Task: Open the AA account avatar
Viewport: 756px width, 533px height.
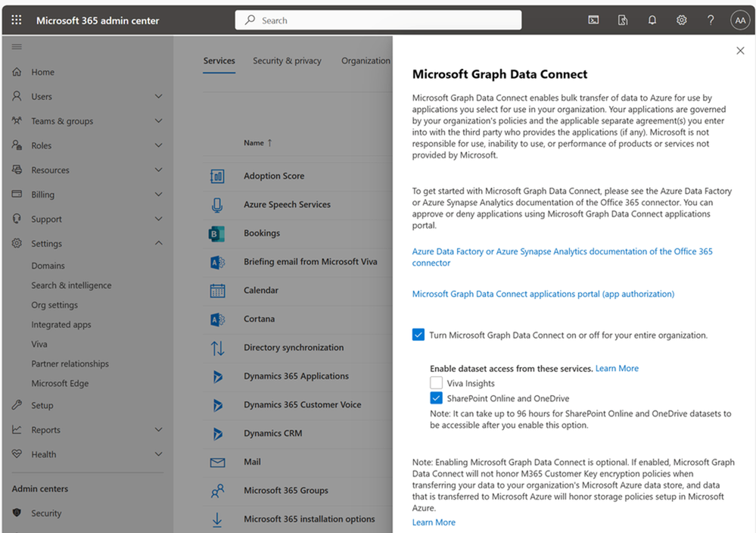Action: 740,20
